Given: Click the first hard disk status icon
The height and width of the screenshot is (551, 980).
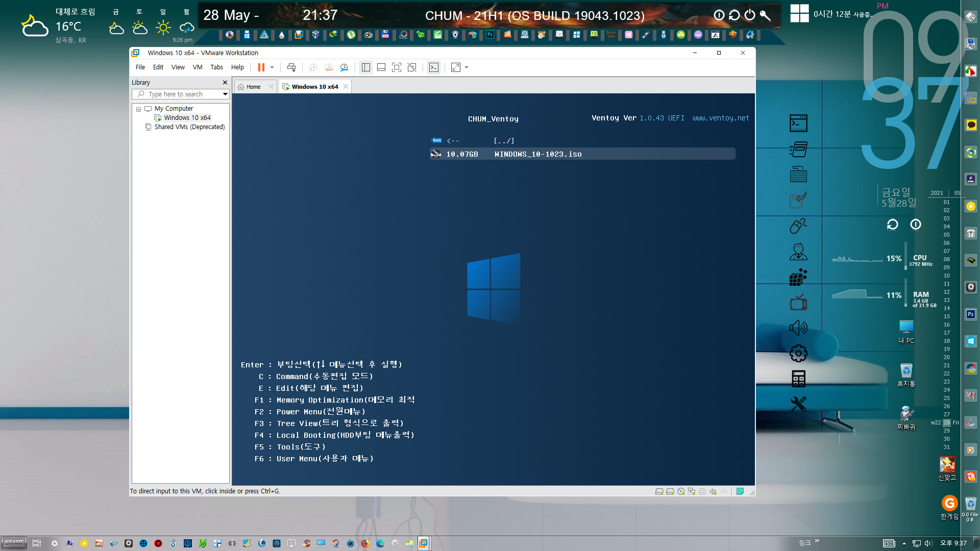Looking at the screenshot, I should [659, 492].
